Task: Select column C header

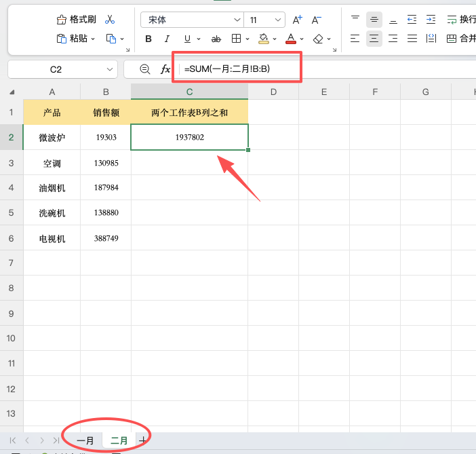Action: coord(189,92)
